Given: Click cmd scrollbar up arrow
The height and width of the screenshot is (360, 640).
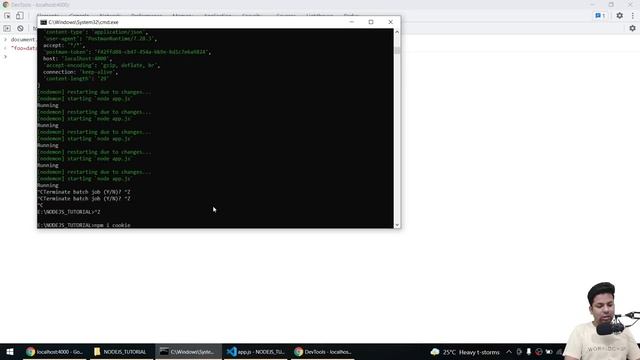Looking at the screenshot, I should click(x=397, y=32).
